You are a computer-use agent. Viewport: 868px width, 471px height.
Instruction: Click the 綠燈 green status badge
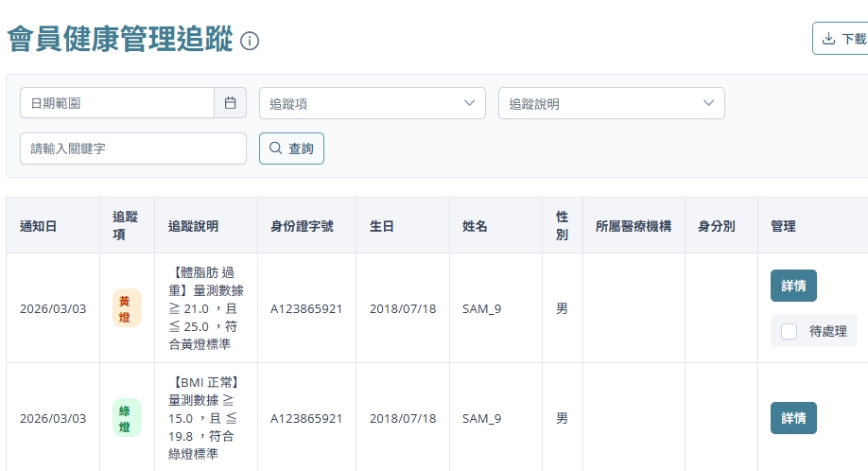click(x=126, y=417)
